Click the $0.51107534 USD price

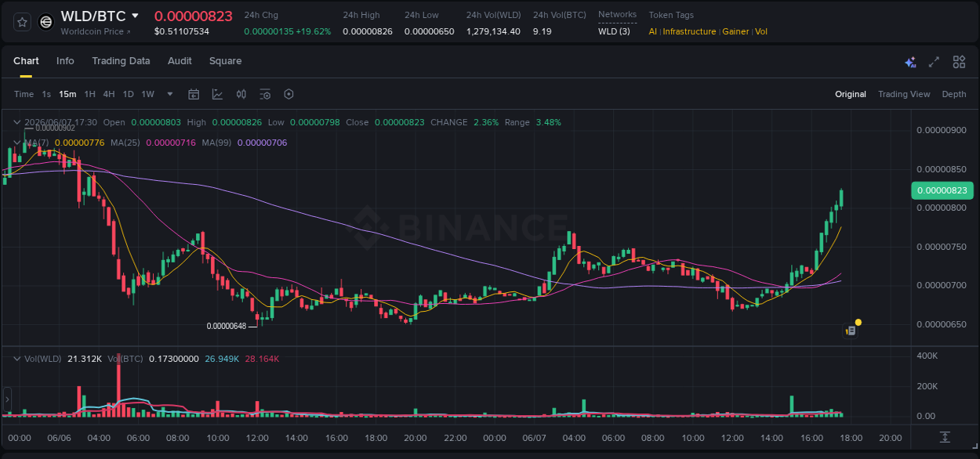tap(182, 31)
